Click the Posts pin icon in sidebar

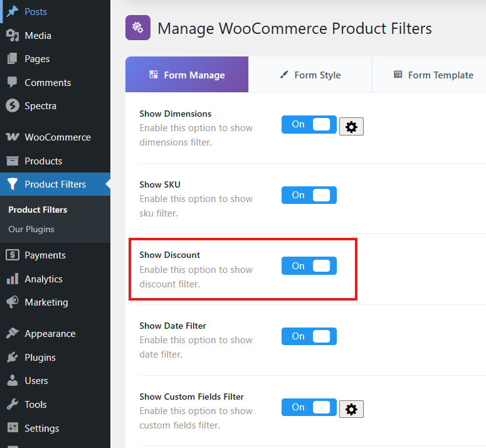13,12
